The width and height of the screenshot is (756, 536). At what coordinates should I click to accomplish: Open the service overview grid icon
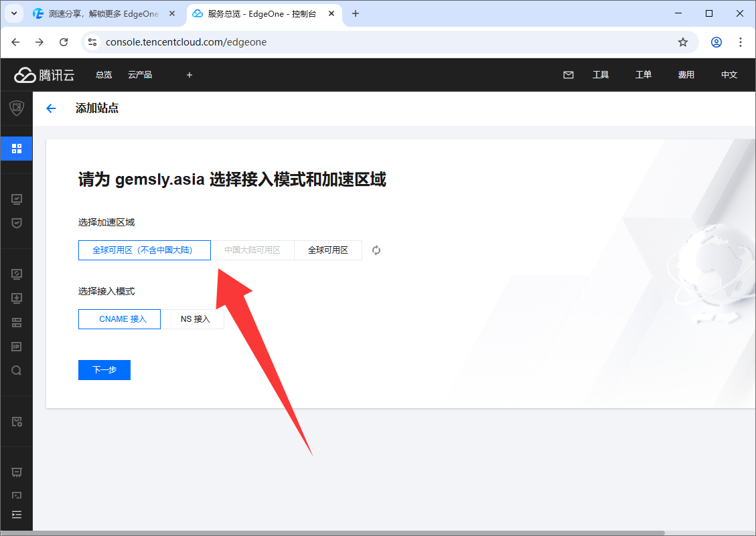coord(16,148)
